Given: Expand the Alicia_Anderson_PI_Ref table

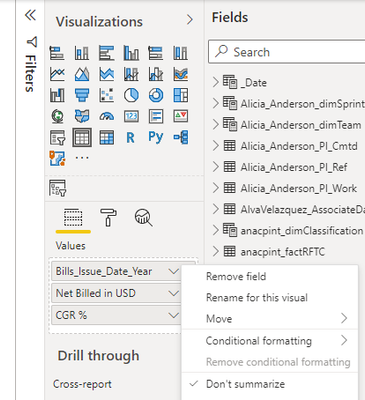Looking at the screenshot, I should [x=216, y=167].
